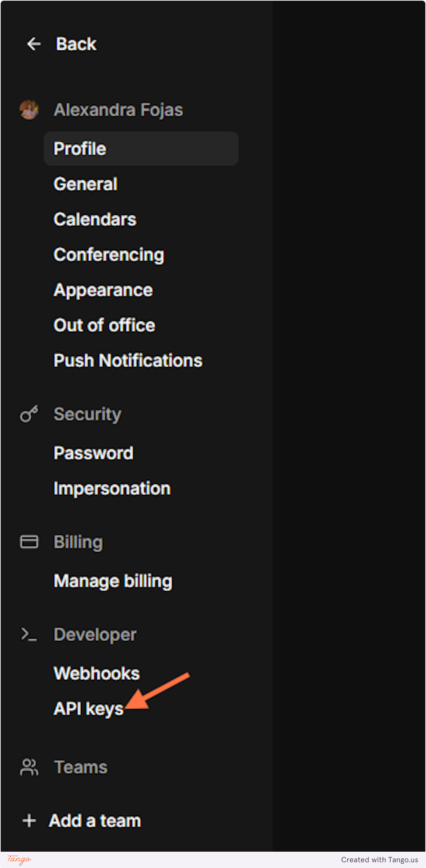The width and height of the screenshot is (426, 868).
Task: Open the General settings section
Action: tap(85, 184)
